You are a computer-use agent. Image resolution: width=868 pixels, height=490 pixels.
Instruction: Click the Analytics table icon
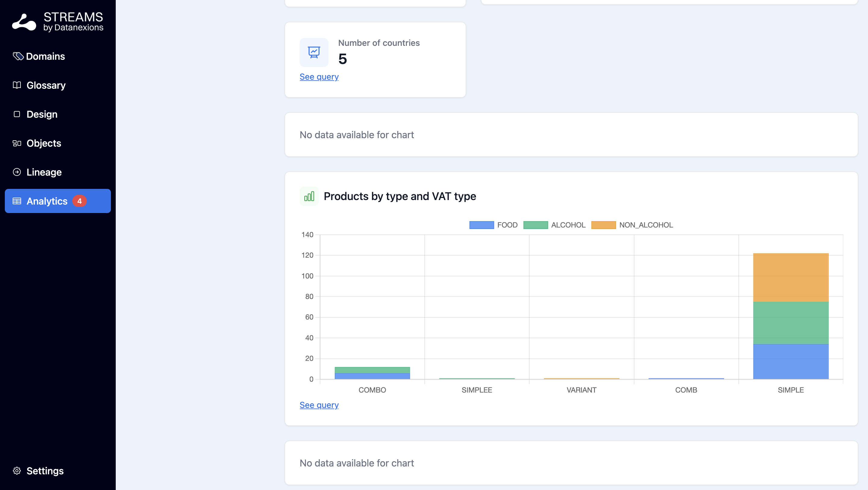tap(17, 201)
